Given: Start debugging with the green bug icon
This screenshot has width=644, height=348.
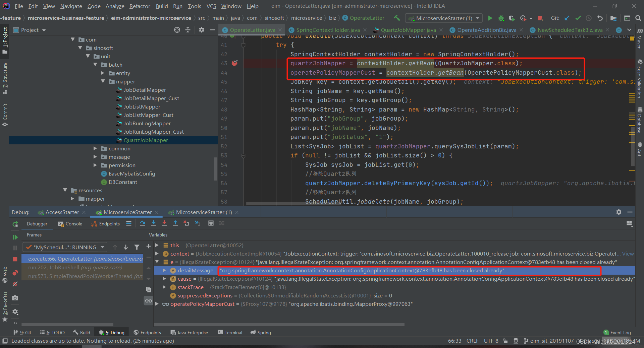Looking at the screenshot, I should click(501, 18).
